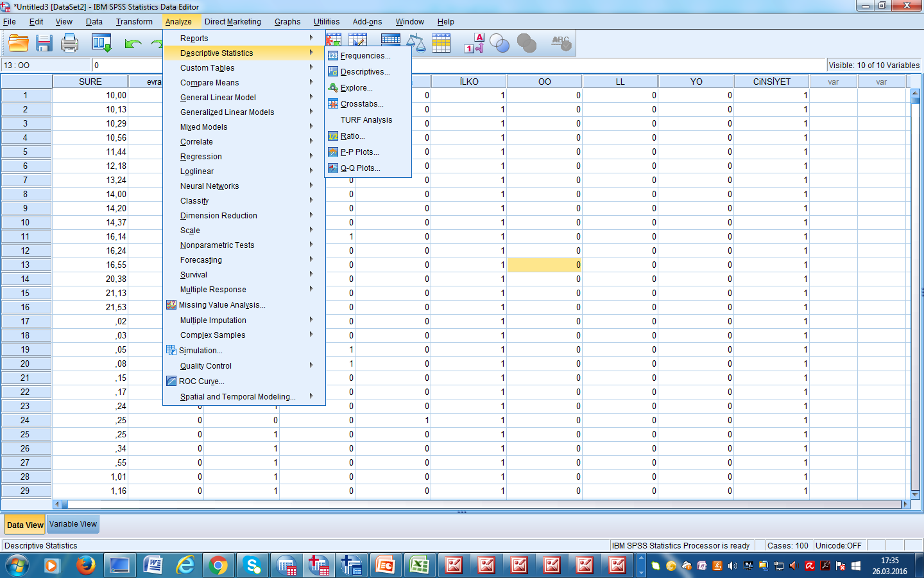Expand the Correlate submenu
Image resolution: width=924 pixels, height=578 pixels.
click(x=244, y=142)
